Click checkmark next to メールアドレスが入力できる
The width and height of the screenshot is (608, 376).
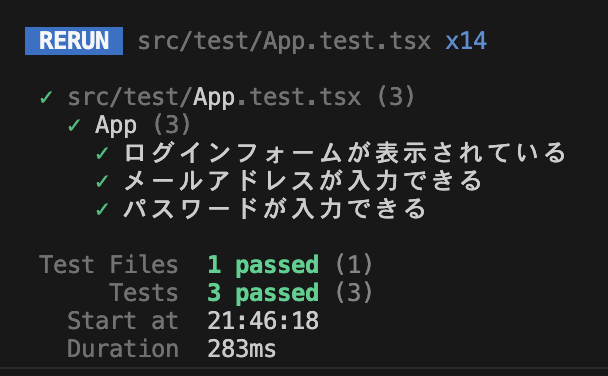pyautogui.click(x=102, y=181)
